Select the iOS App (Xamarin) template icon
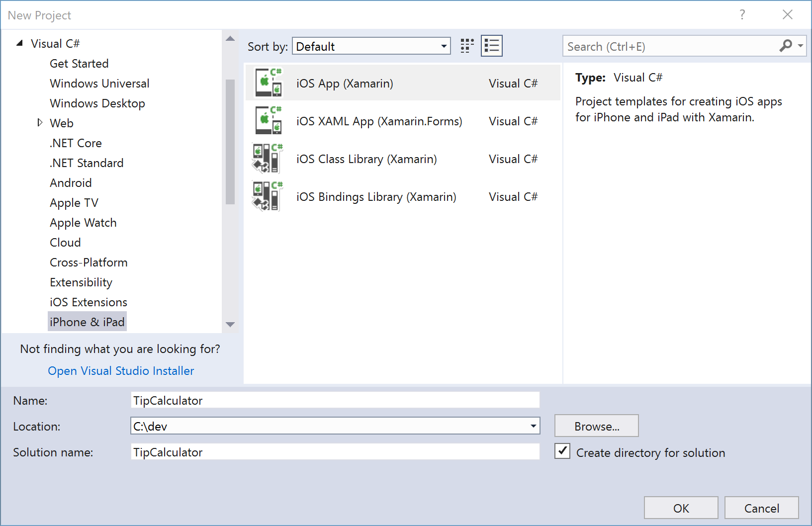Viewport: 812px width, 526px height. 269,83
